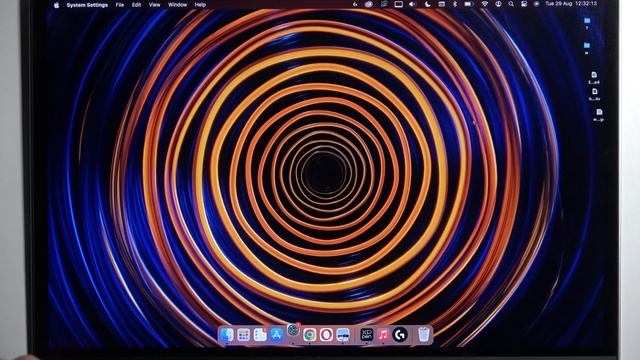This screenshot has width=640, height=360.
Task: Open System Settings icon in the Dock
Action: tap(293, 330)
